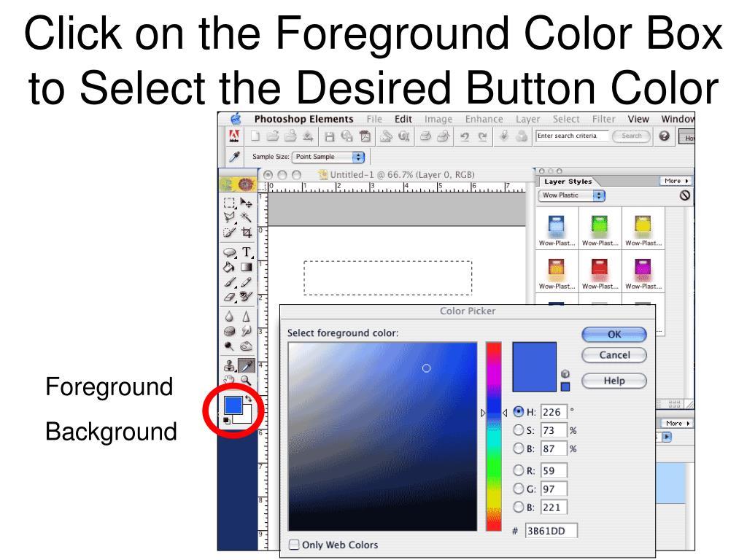Select the Crop tool
747x560 pixels.
click(x=247, y=233)
